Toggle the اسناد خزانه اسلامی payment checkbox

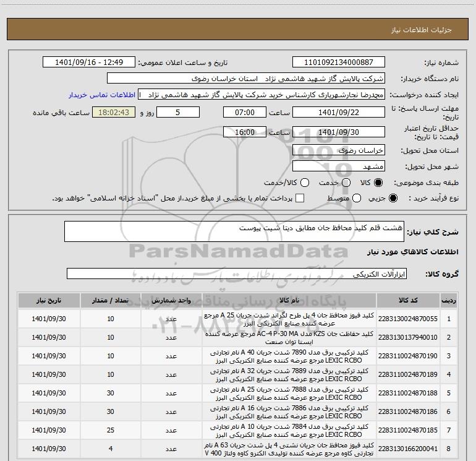[300, 198]
